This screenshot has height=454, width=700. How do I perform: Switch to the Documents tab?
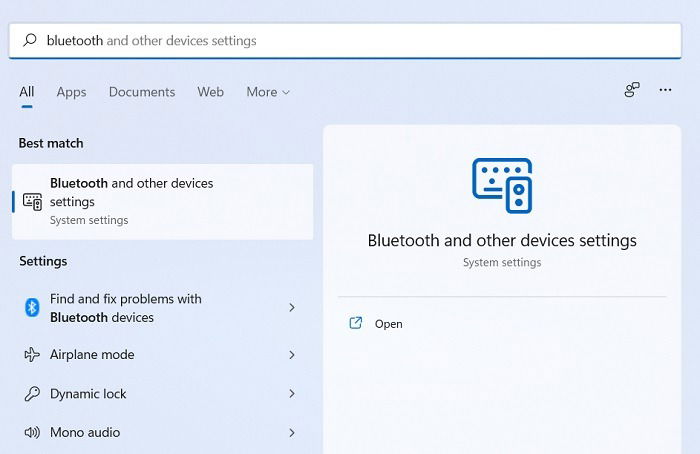coord(142,92)
